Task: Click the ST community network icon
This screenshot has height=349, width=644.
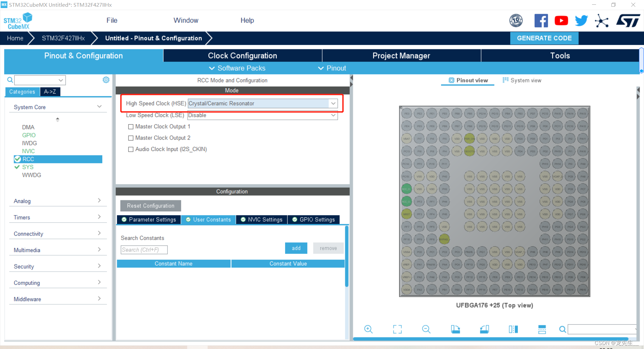Action: pos(601,21)
